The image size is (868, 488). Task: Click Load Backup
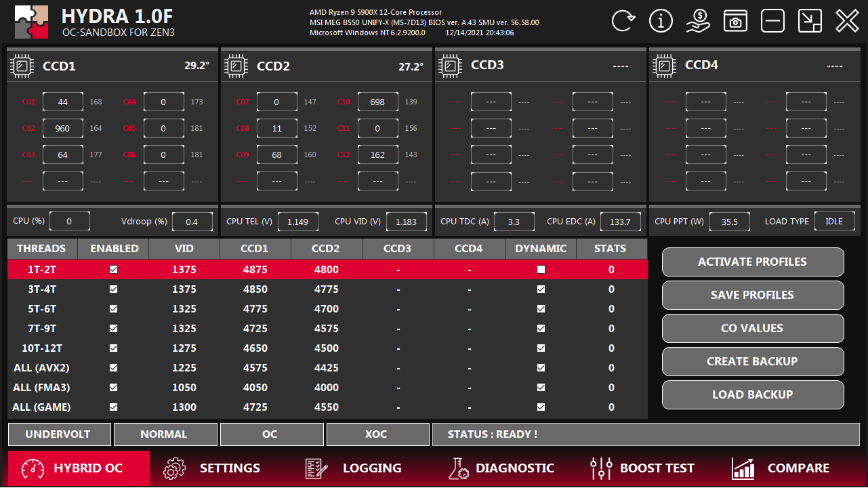click(x=753, y=394)
